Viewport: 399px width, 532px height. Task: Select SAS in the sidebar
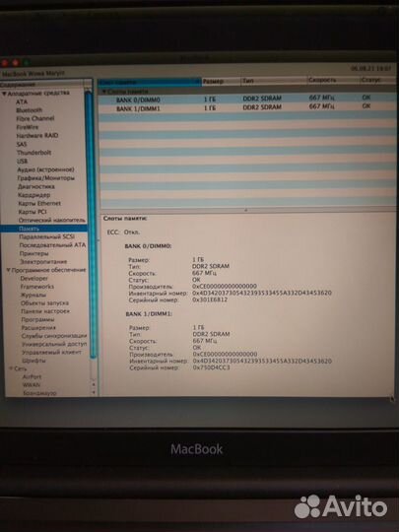click(x=22, y=144)
